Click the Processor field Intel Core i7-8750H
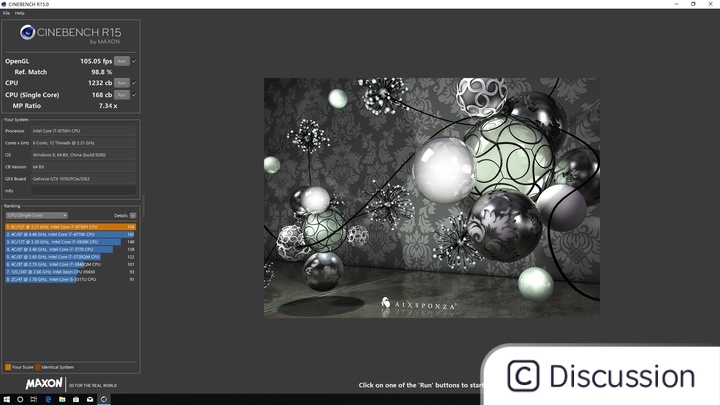This screenshot has width=720, height=405. (84, 131)
